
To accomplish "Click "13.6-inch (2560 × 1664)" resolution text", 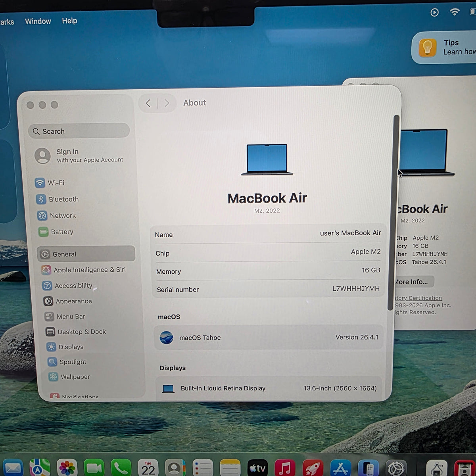I will coord(340,388).
